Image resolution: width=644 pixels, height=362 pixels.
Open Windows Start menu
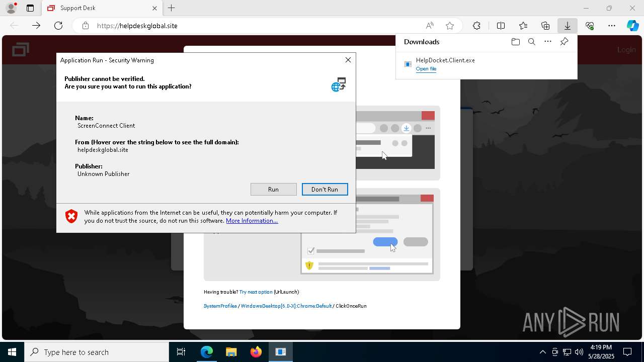pyautogui.click(x=12, y=352)
